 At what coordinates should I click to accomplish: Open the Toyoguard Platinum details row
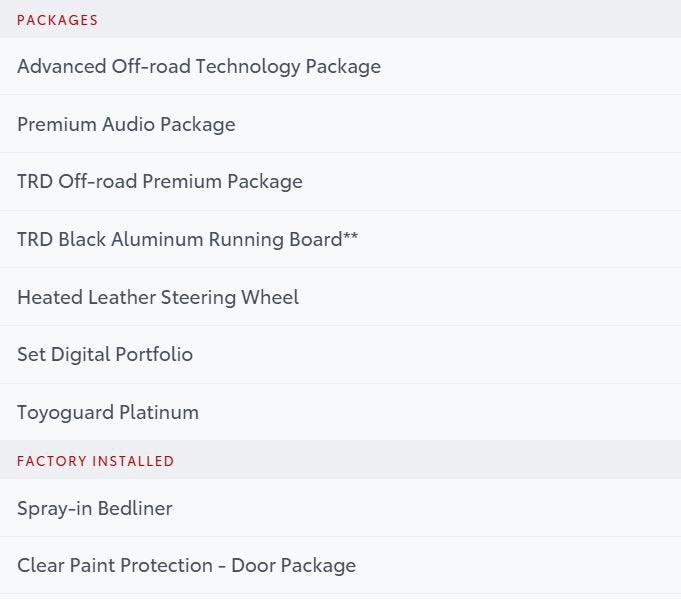pos(340,412)
